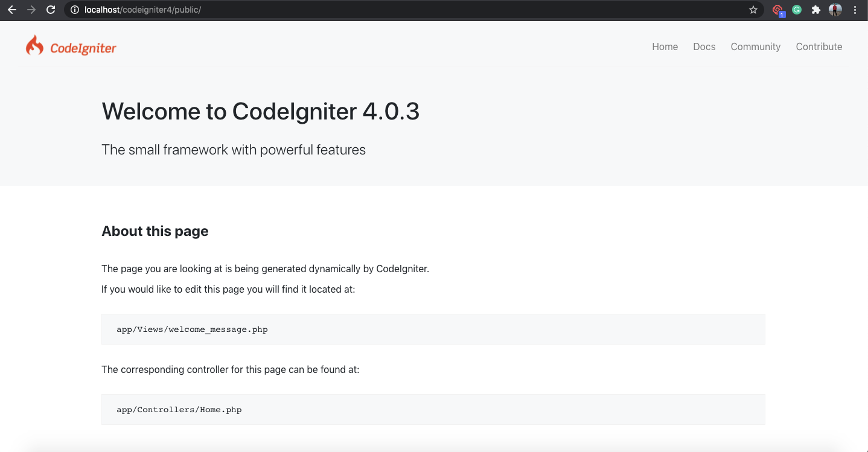Click the browser forward arrow

(x=31, y=10)
